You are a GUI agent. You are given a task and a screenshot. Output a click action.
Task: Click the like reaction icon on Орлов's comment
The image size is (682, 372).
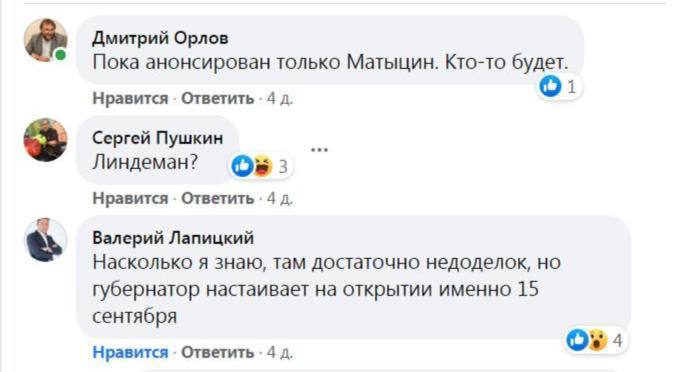550,86
